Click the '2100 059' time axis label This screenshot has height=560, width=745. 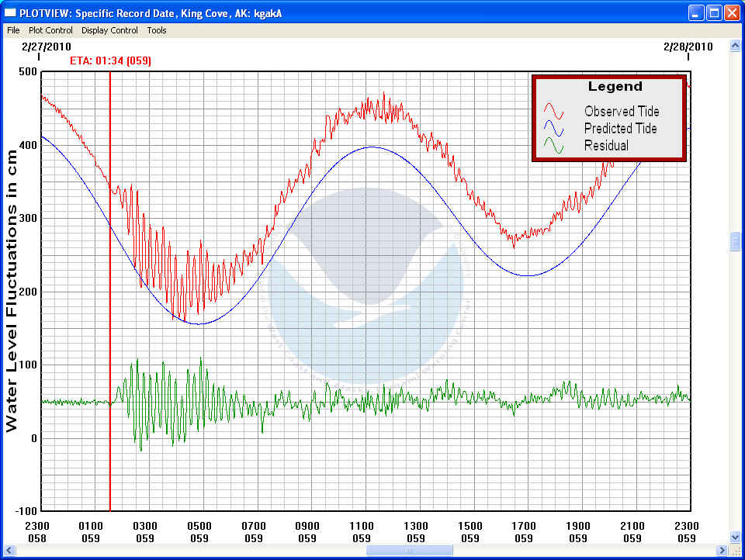click(x=632, y=532)
